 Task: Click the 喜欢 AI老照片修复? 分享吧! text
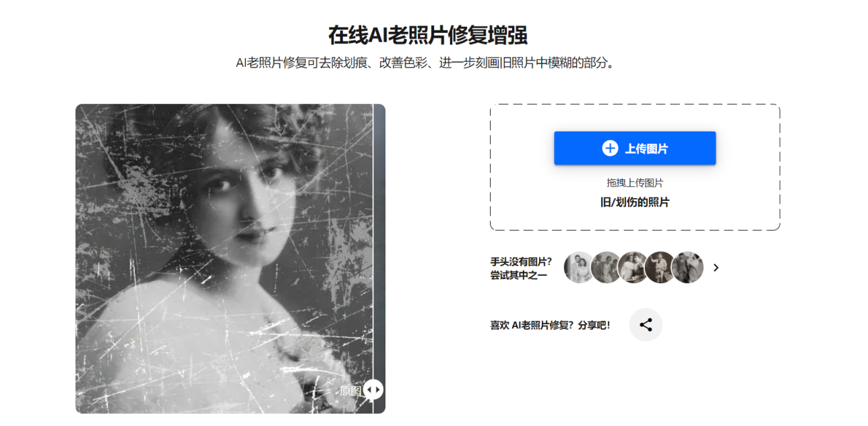[x=550, y=325]
